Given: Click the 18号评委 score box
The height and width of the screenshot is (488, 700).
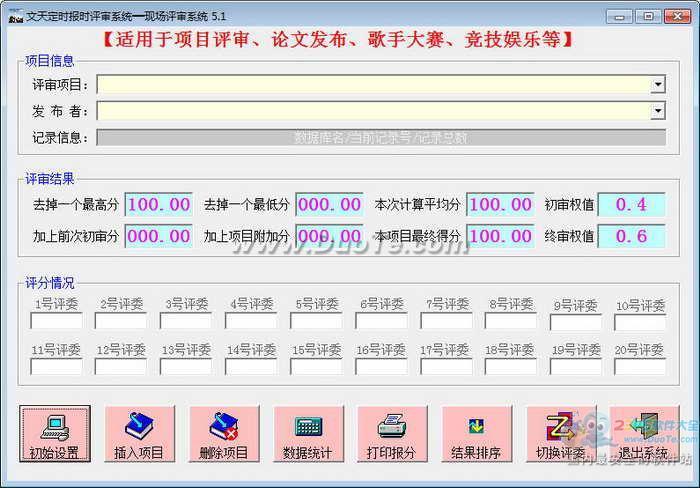Looking at the screenshot, I should coord(511,367).
